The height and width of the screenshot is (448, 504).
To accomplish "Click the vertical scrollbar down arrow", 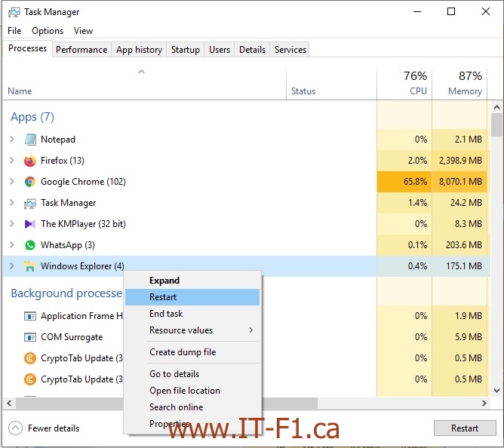I will [x=497, y=391].
